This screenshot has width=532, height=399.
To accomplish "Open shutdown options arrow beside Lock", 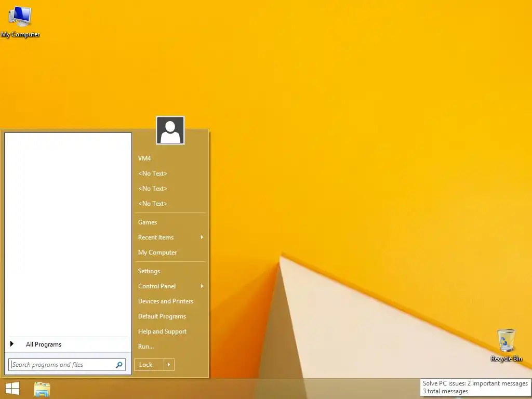I will click(169, 365).
